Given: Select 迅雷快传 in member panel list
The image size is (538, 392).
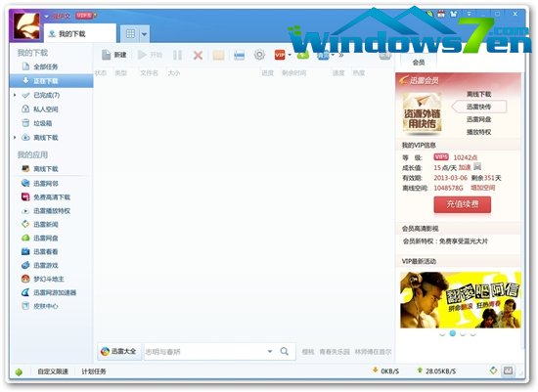Looking at the screenshot, I should [x=478, y=107].
